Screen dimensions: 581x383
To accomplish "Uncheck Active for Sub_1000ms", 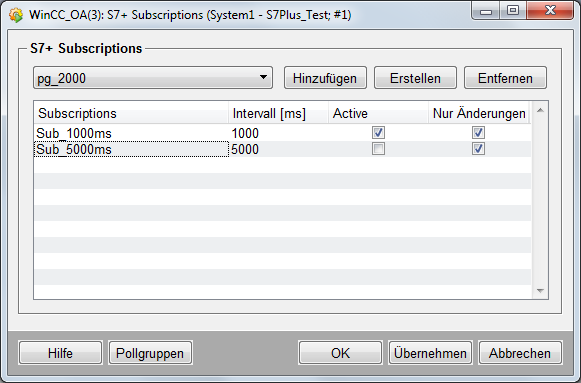I will pos(378,133).
